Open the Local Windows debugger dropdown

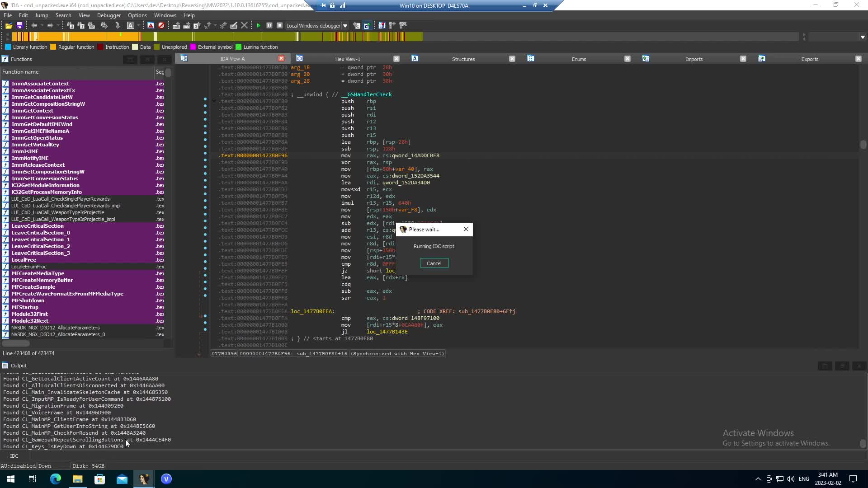345,26
